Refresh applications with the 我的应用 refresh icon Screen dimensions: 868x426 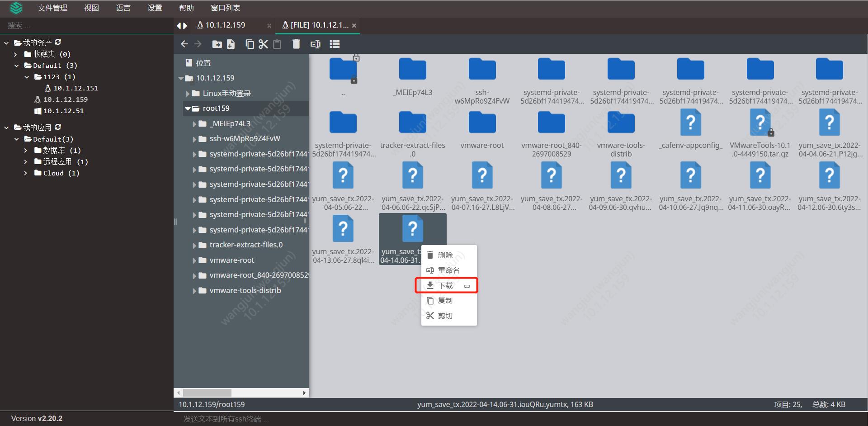tap(58, 127)
